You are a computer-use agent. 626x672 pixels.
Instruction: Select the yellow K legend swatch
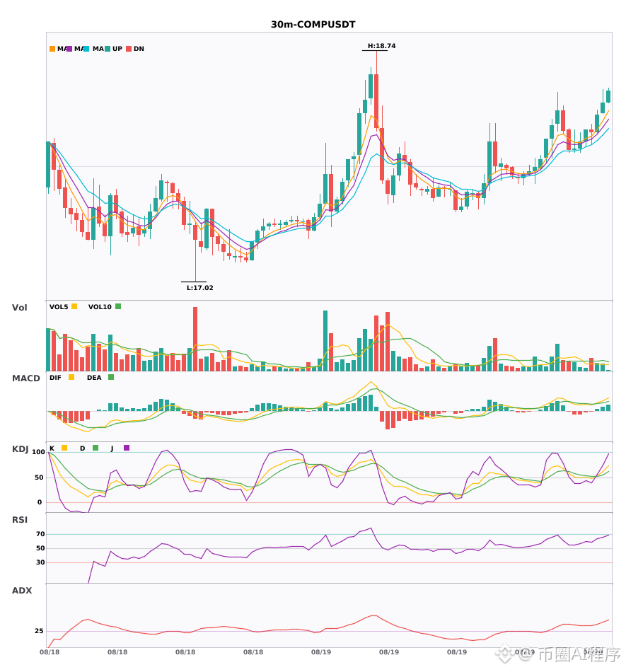(64, 448)
